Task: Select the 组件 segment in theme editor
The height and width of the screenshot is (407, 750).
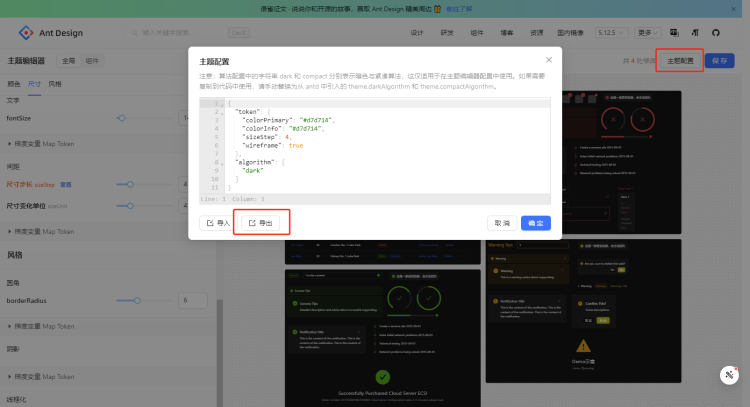Action: click(92, 61)
